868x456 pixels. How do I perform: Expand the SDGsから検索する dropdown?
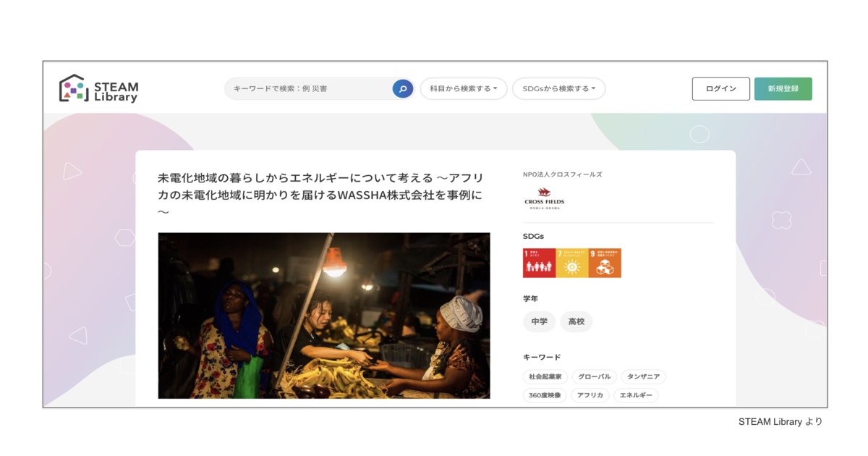point(559,89)
